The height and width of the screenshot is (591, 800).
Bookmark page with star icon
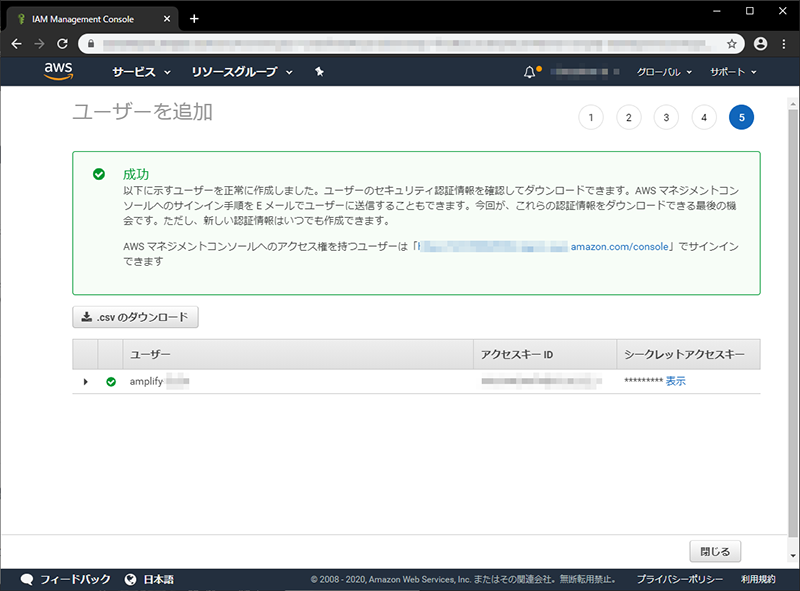click(x=732, y=44)
